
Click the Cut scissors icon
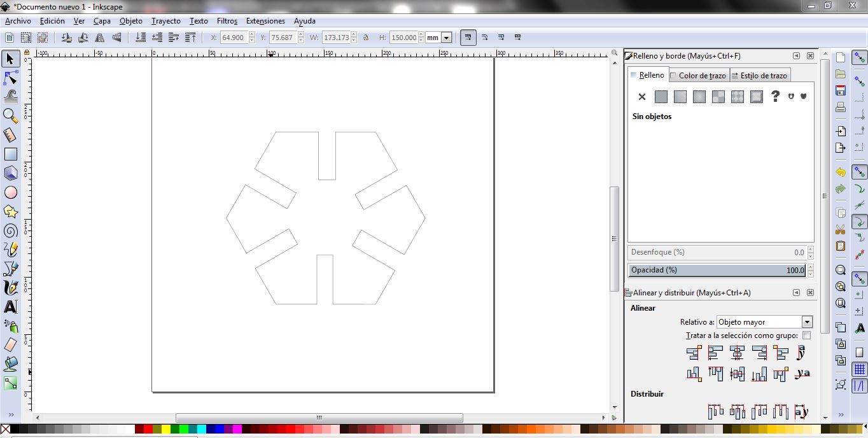point(841,229)
